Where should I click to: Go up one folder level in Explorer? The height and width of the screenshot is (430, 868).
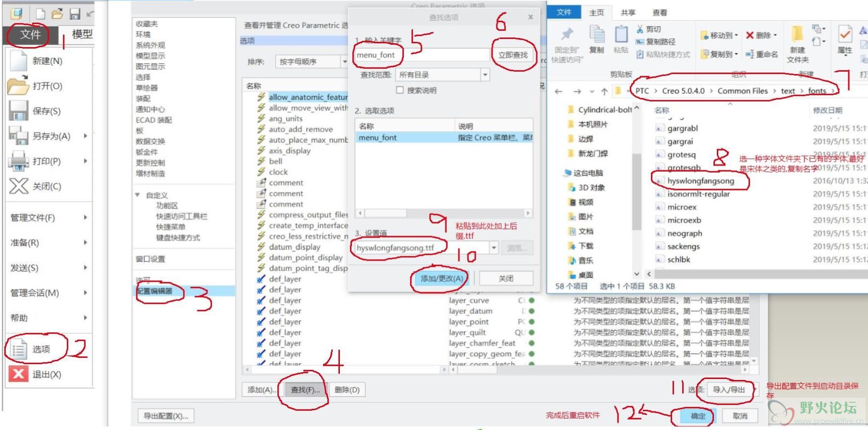[x=604, y=91]
